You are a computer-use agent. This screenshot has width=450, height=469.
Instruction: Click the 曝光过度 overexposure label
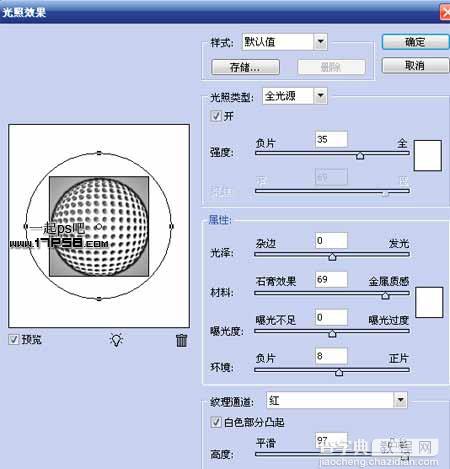click(x=389, y=320)
